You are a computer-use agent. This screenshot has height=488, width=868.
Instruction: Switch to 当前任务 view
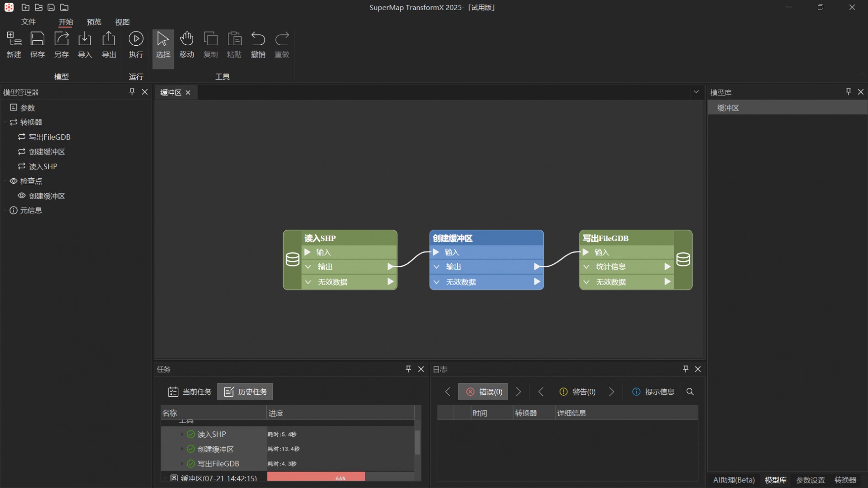pyautogui.click(x=190, y=392)
